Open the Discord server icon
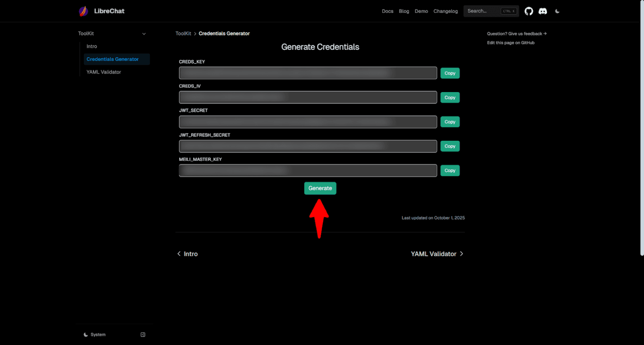Screen dimensions: 644x345 click(x=543, y=11)
